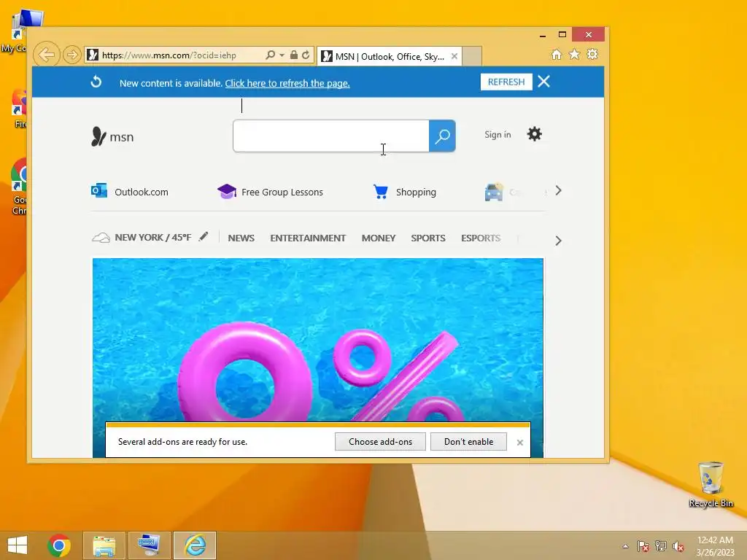This screenshot has height=560, width=747.
Task: Click the Outlook envelope icon
Action: pos(99,190)
